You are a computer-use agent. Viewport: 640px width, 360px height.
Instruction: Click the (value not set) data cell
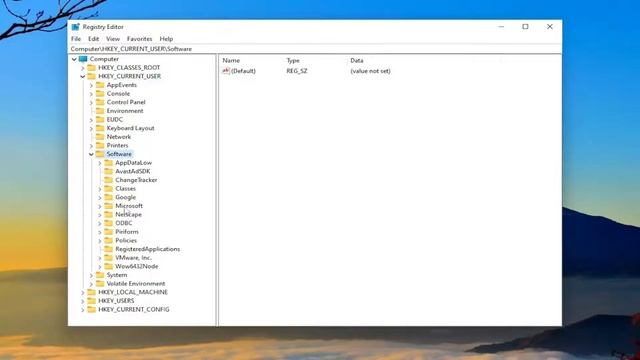point(370,71)
